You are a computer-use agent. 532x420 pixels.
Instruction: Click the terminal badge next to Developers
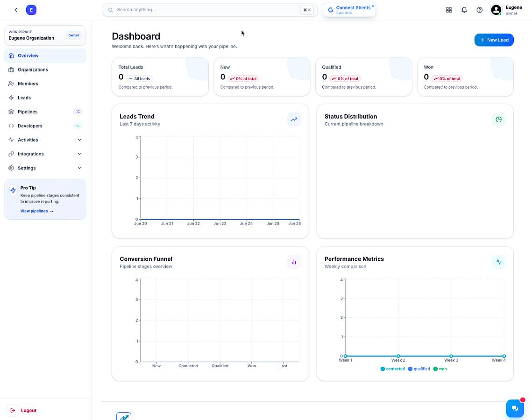[78, 126]
